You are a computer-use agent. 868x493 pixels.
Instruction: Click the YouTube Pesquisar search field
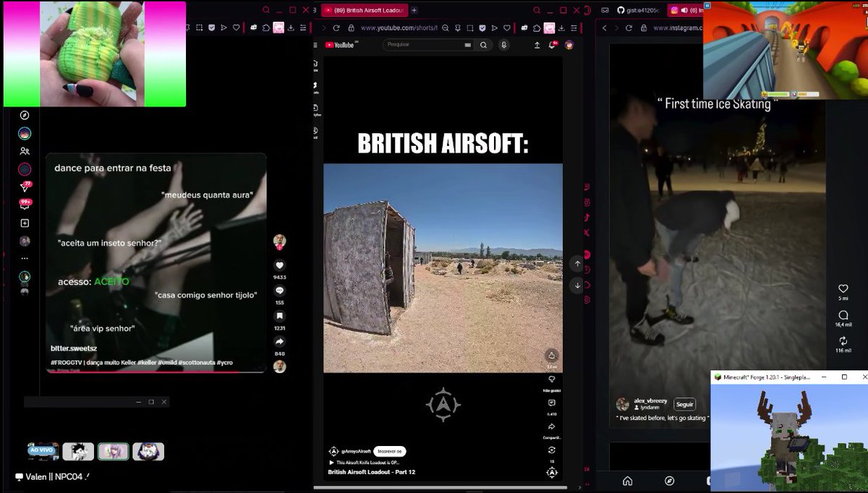point(428,45)
